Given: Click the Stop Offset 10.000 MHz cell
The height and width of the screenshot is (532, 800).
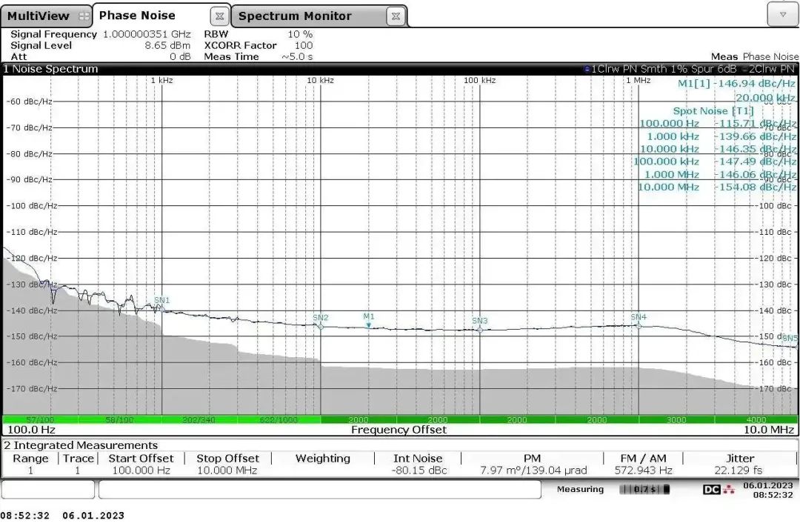Looking at the screenshot, I should tap(227, 471).
